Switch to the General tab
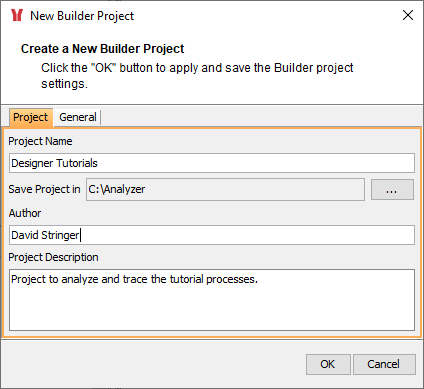The height and width of the screenshot is (389, 424). (x=78, y=117)
